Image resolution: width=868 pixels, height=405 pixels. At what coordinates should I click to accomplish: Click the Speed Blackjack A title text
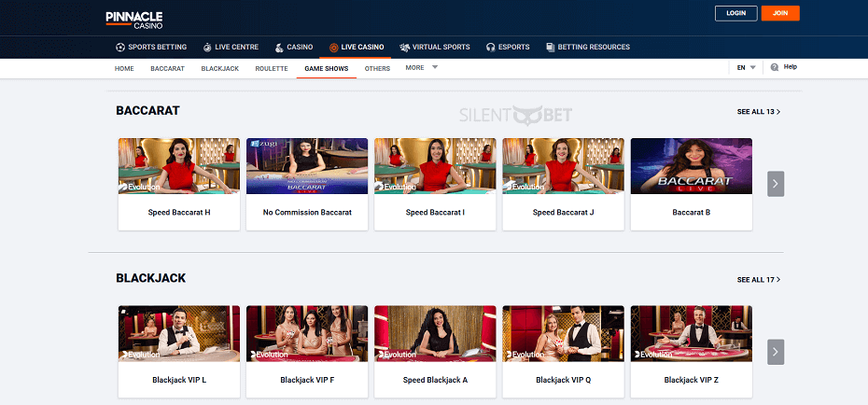pyautogui.click(x=435, y=380)
